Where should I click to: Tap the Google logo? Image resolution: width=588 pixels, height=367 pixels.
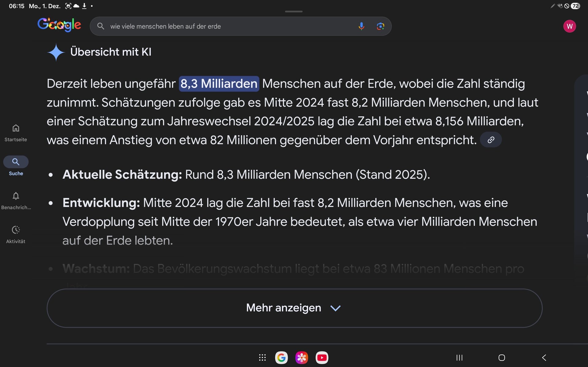(x=59, y=25)
